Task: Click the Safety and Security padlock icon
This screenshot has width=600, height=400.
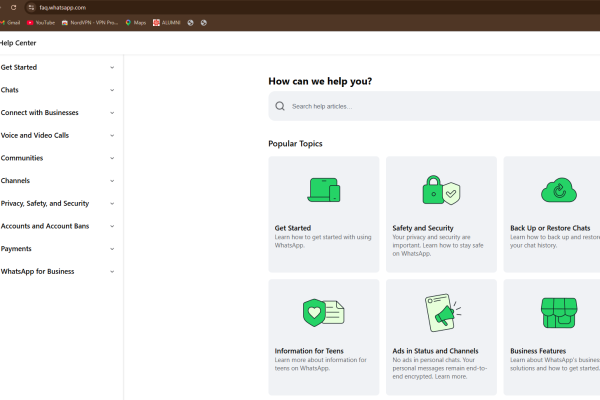Action: coord(441,190)
